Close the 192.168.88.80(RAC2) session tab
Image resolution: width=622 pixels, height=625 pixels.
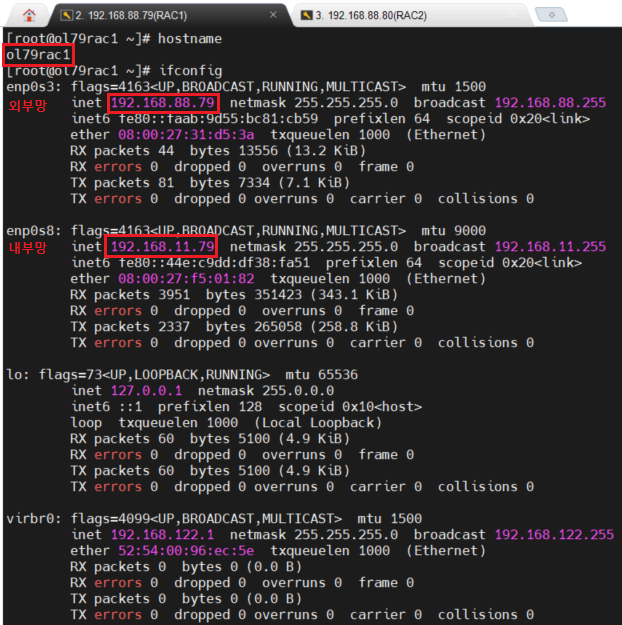coord(513,15)
